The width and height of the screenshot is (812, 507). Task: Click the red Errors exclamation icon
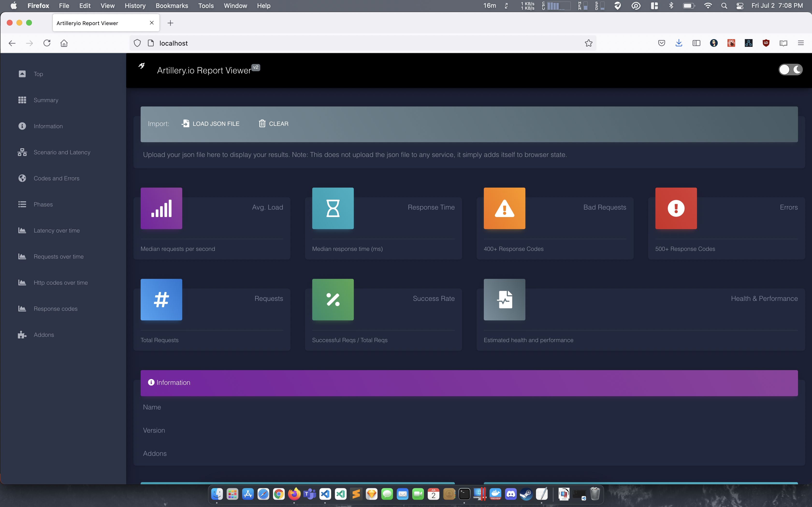(676, 208)
